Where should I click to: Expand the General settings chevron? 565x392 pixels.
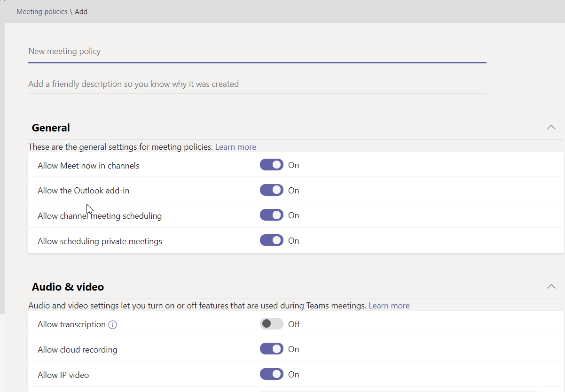click(x=551, y=127)
